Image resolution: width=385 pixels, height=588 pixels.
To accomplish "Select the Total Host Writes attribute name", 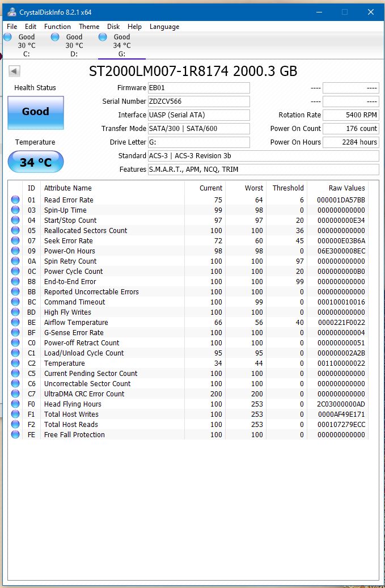I will (x=71, y=414).
